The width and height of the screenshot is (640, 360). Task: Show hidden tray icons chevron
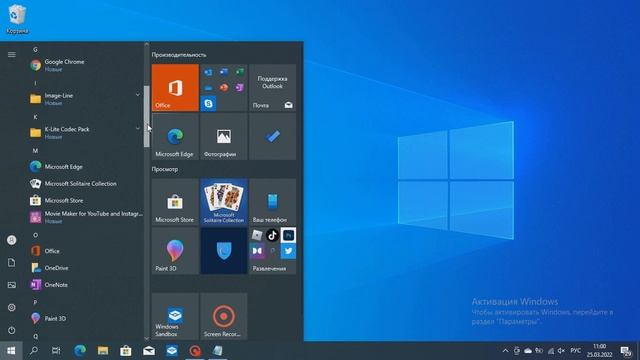[x=505, y=351]
